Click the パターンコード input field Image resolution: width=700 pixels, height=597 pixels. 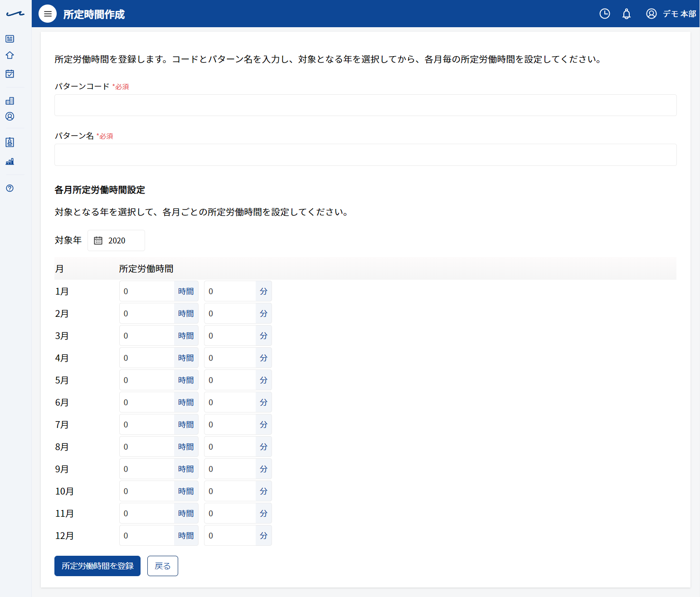tap(365, 105)
